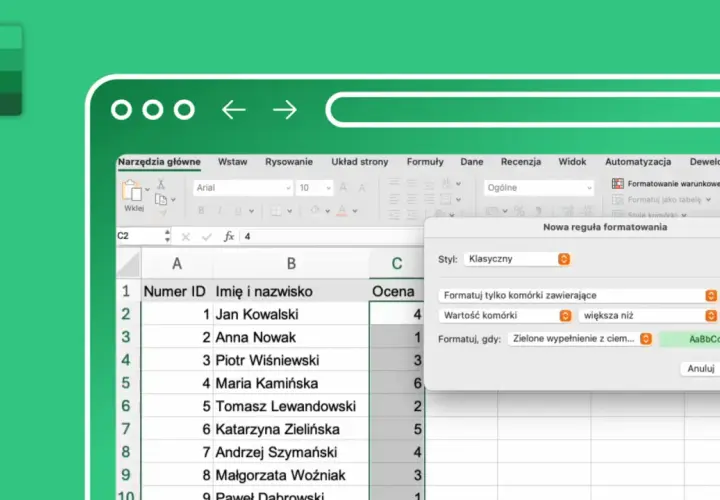Open the Copy options arrow
The width and height of the screenshot is (720, 500).
point(173,200)
